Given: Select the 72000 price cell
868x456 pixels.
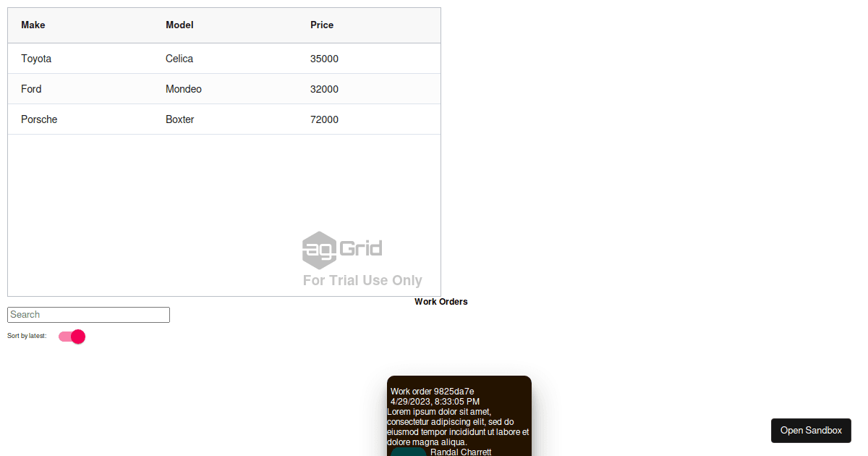Looking at the screenshot, I should [324, 119].
